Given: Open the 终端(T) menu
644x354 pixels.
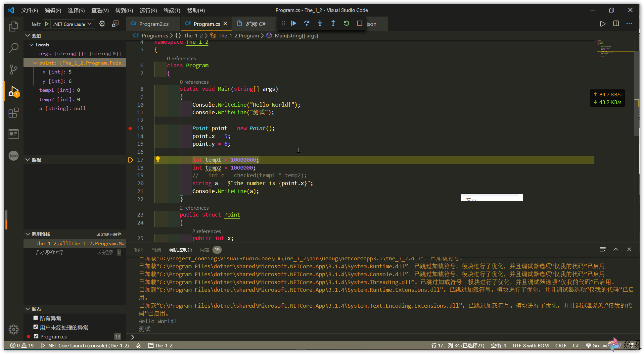Looking at the screenshot, I should coord(172,10).
